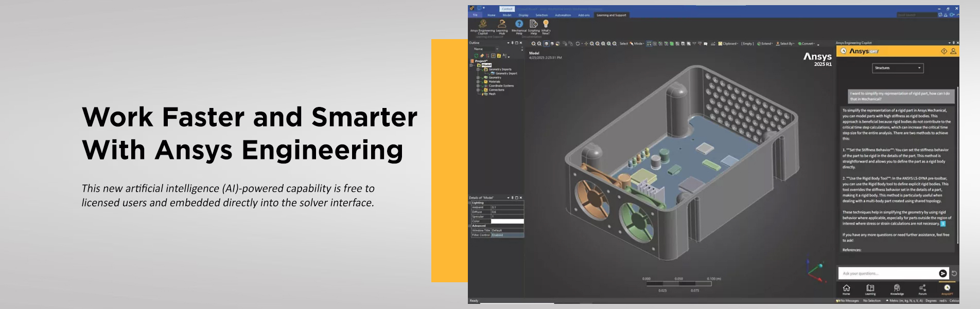The image size is (980, 309).
Task: Click the Copilot chat scrollbar
Action: 957,165
